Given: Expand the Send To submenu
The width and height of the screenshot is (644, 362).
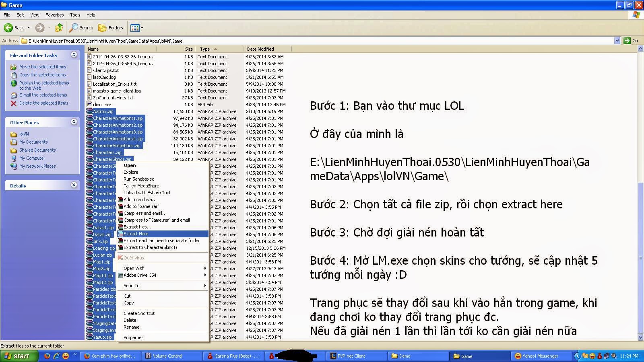Looking at the screenshot, I should click(x=163, y=286).
